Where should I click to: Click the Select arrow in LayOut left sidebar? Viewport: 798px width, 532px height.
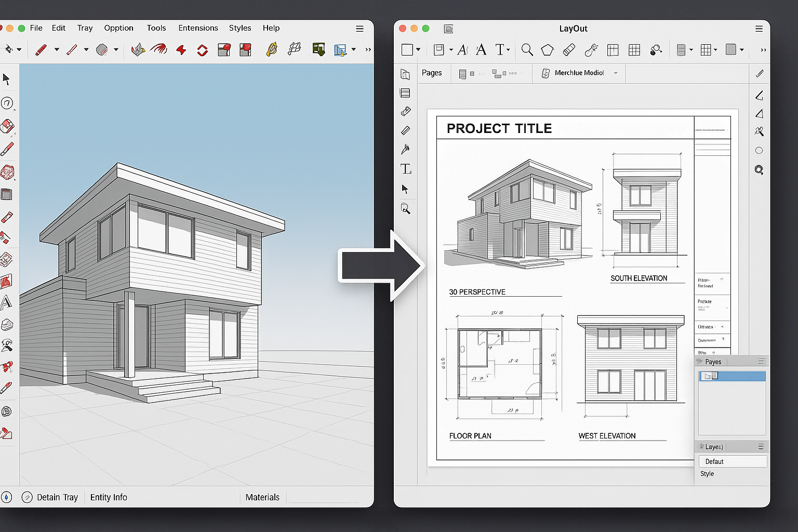(406, 189)
